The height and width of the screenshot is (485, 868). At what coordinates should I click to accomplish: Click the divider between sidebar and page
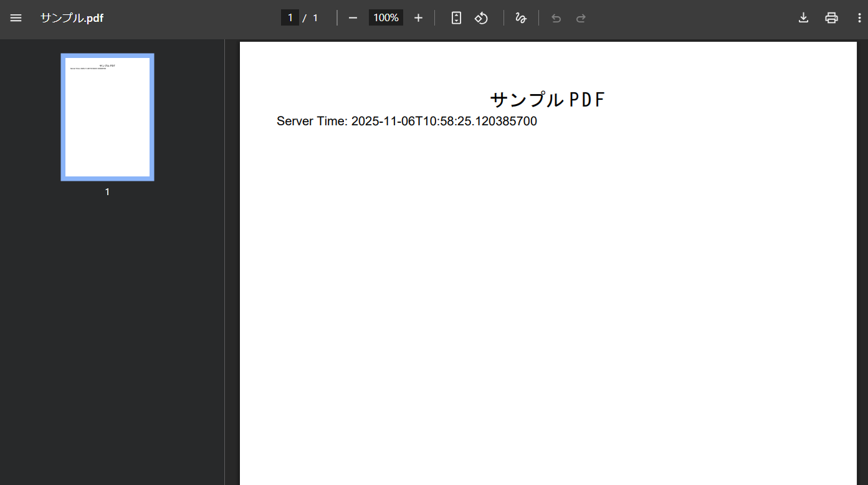(x=225, y=262)
